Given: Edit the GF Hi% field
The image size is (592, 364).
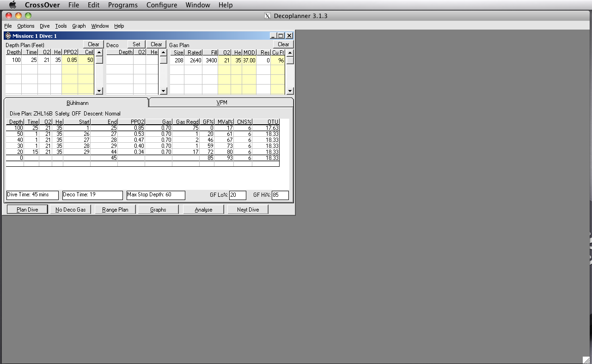Looking at the screenshot, I should 280,195.
